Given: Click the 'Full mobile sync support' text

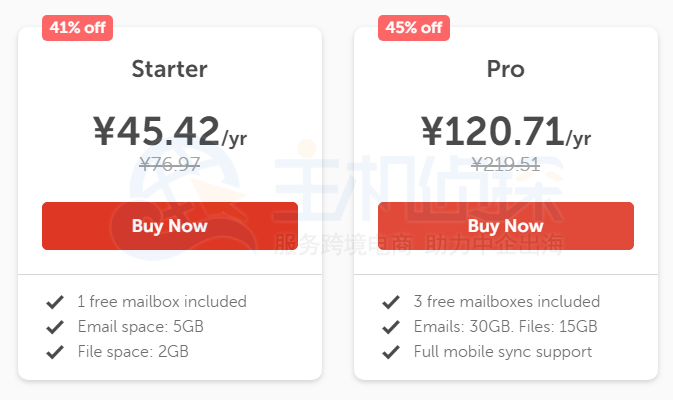Looking at the screenshot, I should coord(503,351).
